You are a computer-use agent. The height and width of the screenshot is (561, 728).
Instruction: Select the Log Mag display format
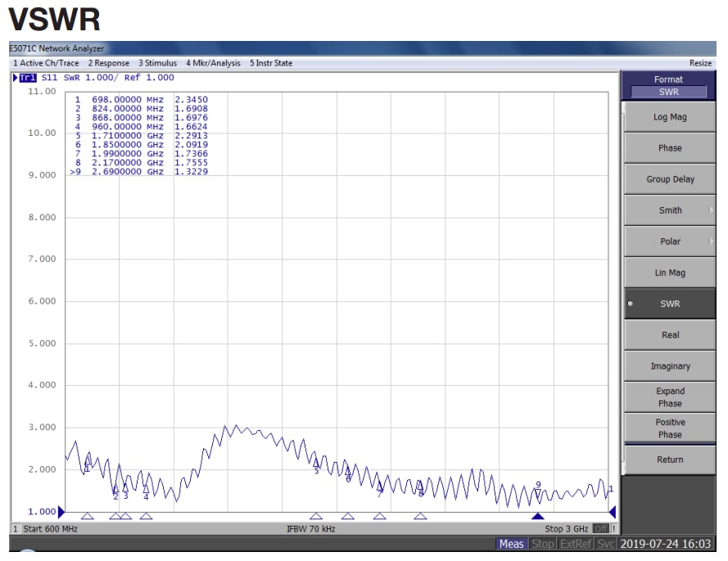click(669, 116)
